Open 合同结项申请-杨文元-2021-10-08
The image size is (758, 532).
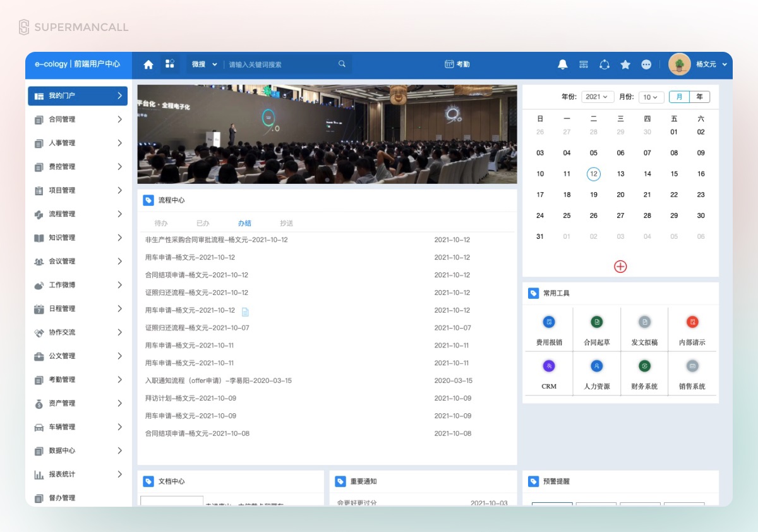197,434
